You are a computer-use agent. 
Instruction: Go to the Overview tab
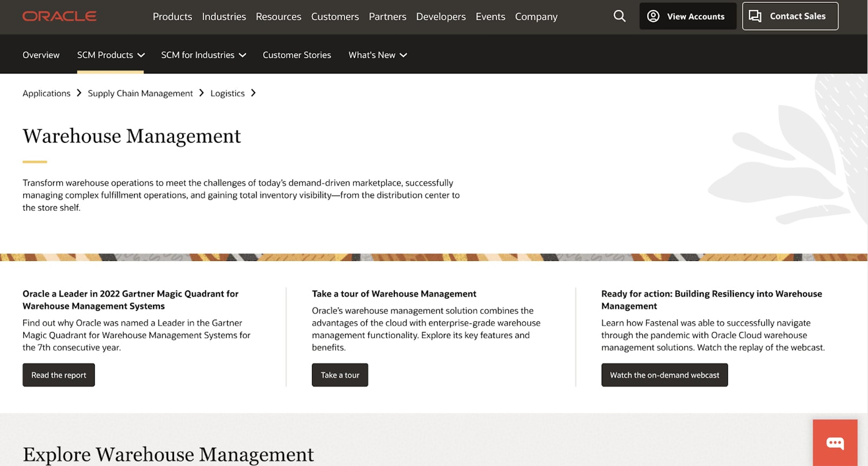tap(41, 55)
